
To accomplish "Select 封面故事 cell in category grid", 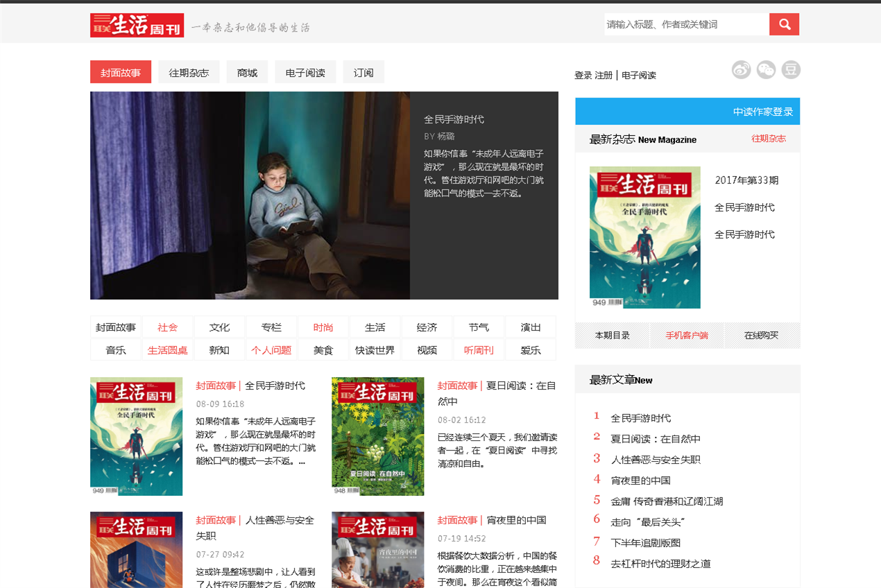I will pyautogui.click(x=116, y=327).
